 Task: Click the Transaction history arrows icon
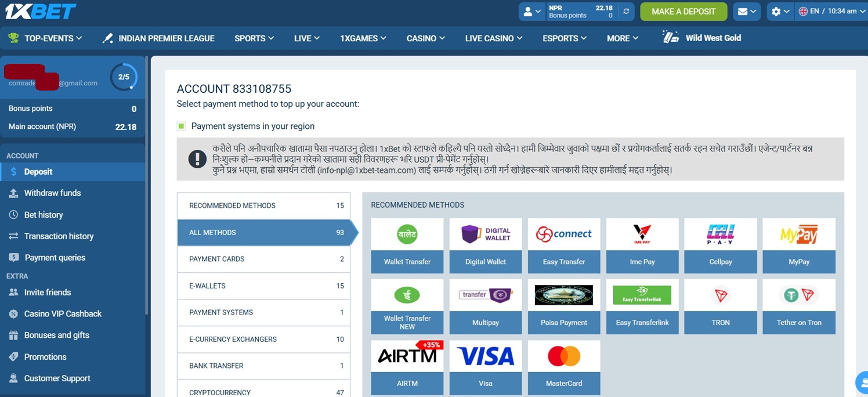coord(13,236)
